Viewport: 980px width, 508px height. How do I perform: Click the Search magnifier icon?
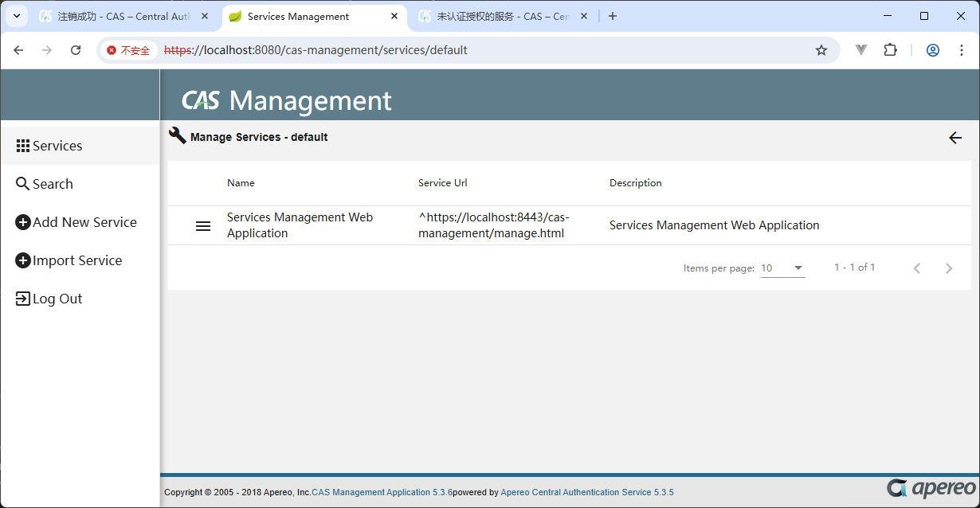(23, 184)
